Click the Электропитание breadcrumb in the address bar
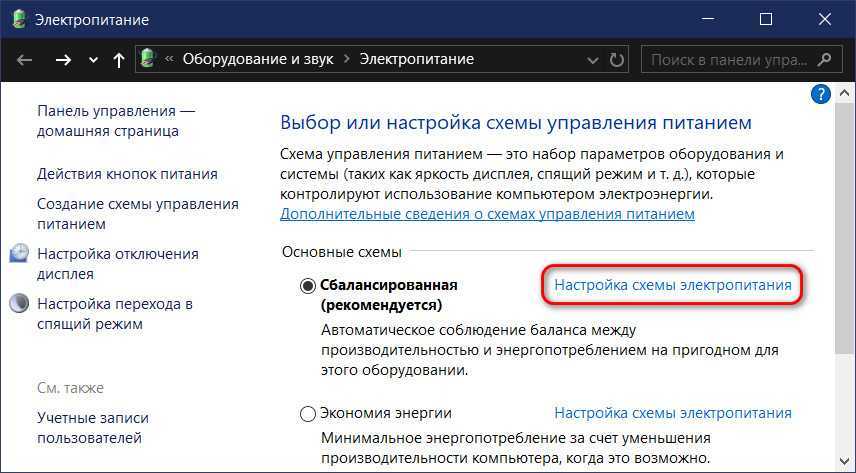This screenshot has height=473, width=856. pos(416,59)
